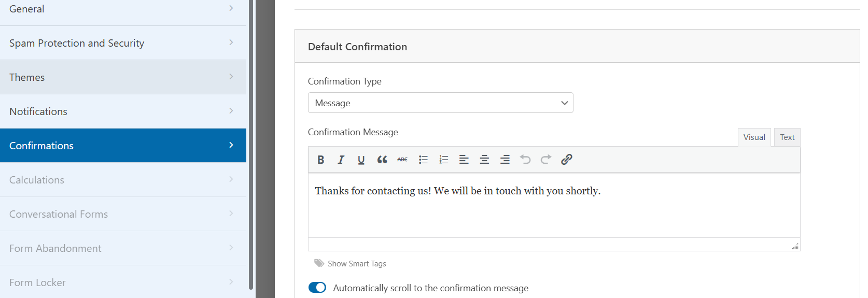
Task: Expand the Form Locker chevron
Action: [x=231, y=282]
